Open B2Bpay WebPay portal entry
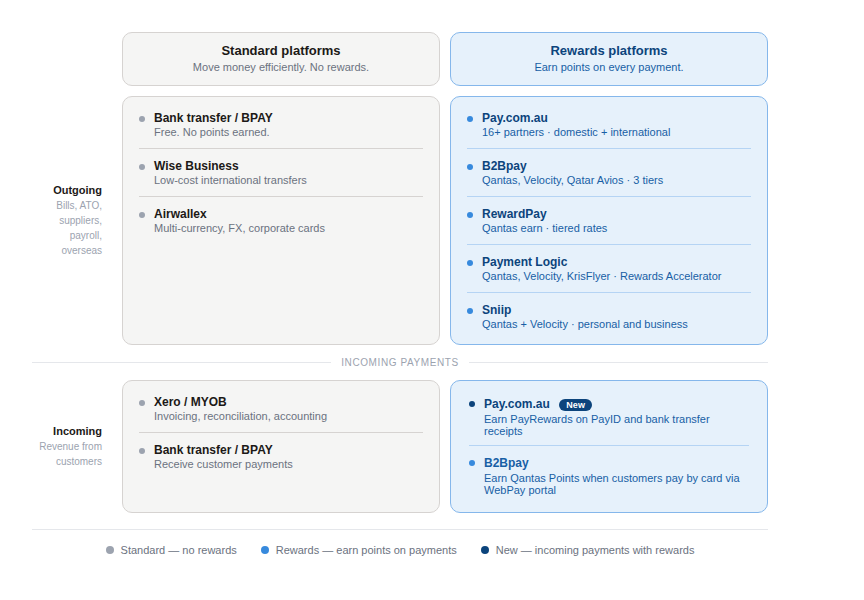This screenshot has height=600, width=864. click(609, 476)
